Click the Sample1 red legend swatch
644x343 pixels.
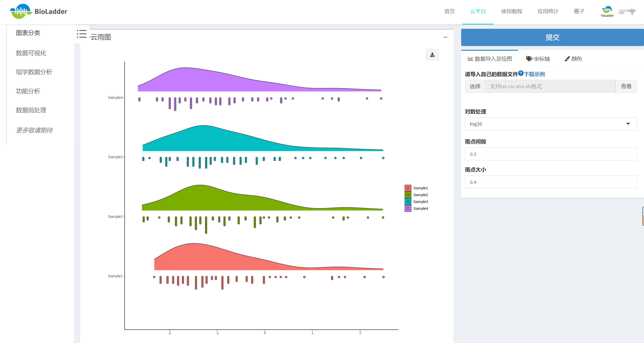(408, 188)
